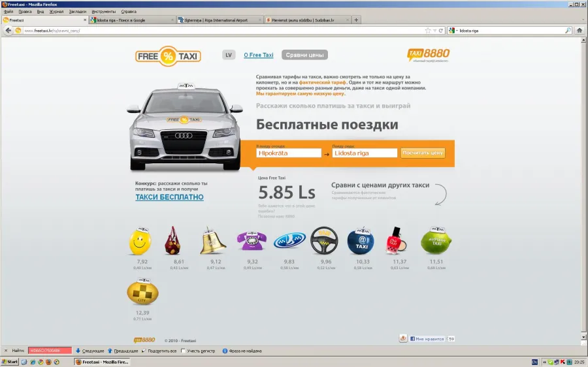Select the steering wheel taxi icon
The height and width of the screenshot is (367, 588).
(x=324, y=241)
